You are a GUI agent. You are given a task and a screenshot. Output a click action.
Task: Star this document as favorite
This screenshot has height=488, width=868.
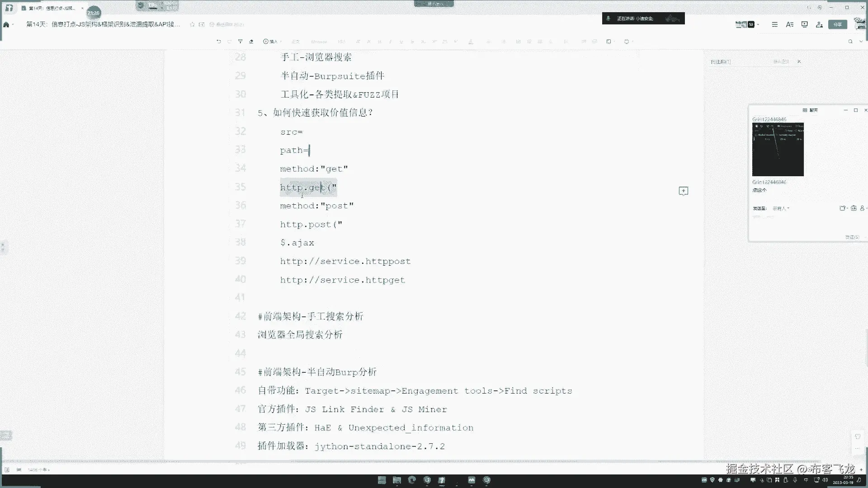192,24
